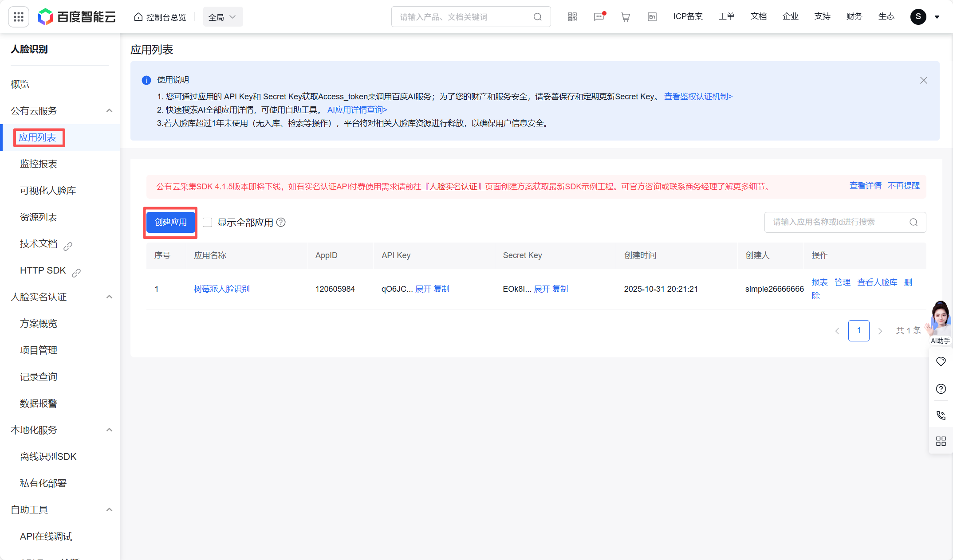Click the heart favorites icon

(941, 361)
